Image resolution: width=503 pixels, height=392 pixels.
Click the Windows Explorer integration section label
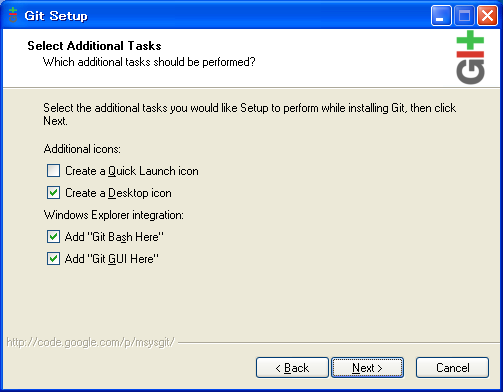coord(114,215)
